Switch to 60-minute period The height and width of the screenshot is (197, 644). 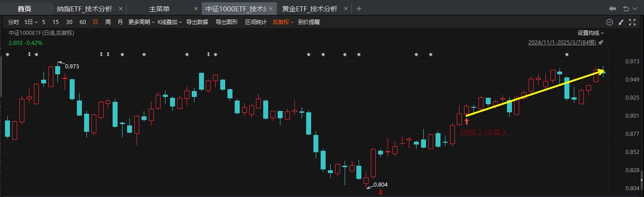(x=83, y=22)
